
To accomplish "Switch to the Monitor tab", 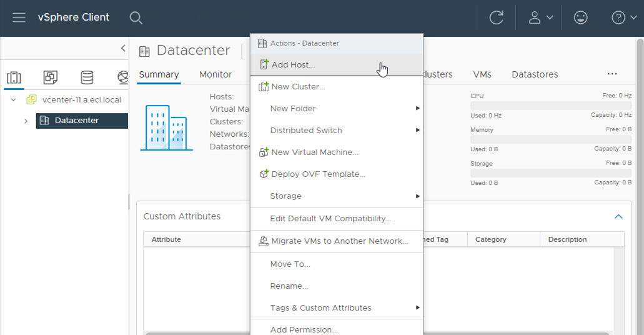I will click(x=215, y=74).
